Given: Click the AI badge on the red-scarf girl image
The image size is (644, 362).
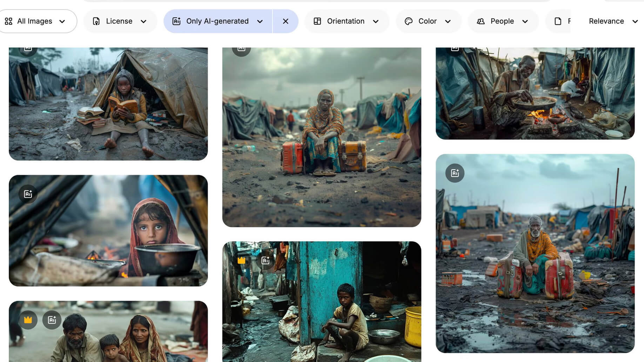Looking at the screenshot, I should pos(28,194).
